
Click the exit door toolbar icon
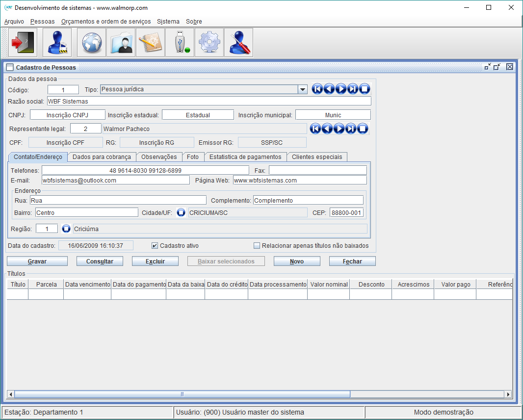[x=23, y=43]
